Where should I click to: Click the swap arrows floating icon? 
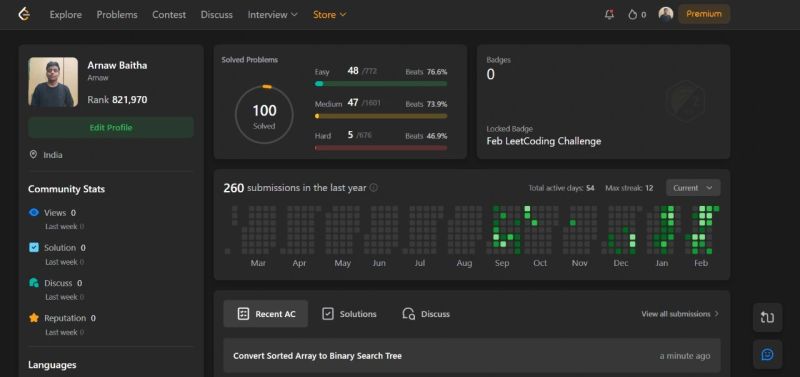coord(767,317)
